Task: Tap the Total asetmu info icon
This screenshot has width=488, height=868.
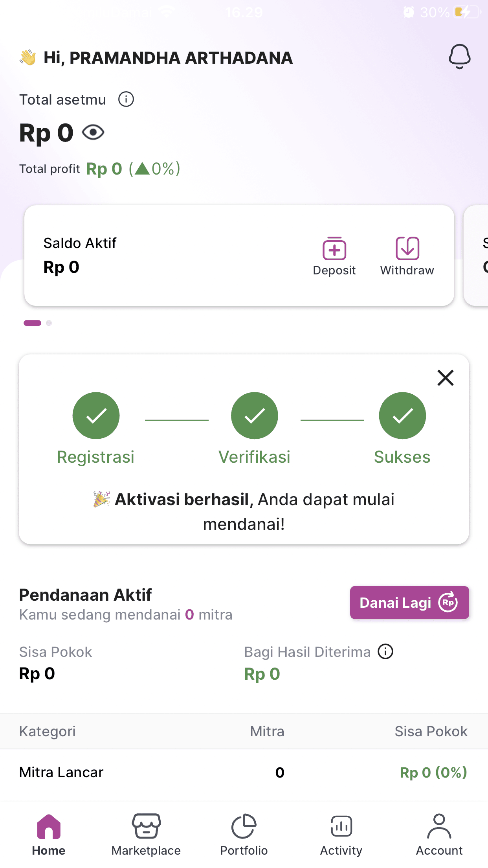Action: click(126, 99)
